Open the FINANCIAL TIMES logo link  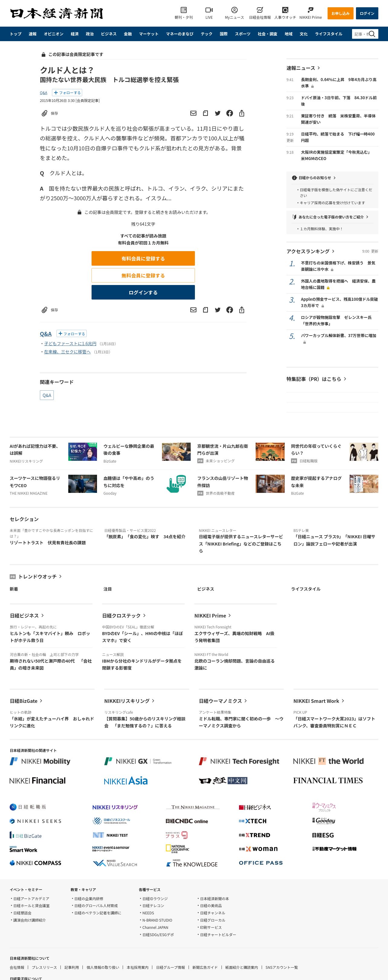(328, 781)
